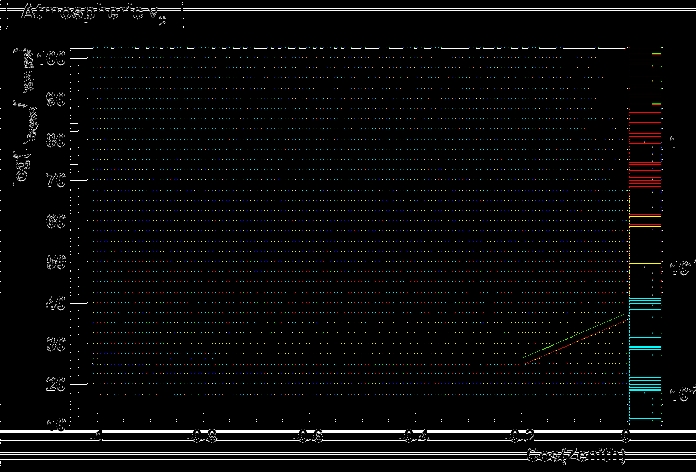Click the -0.2 x-axis tick label
The width and height of the screenshot is (696, 472).
pyautogui.click(x=521, y=437)
